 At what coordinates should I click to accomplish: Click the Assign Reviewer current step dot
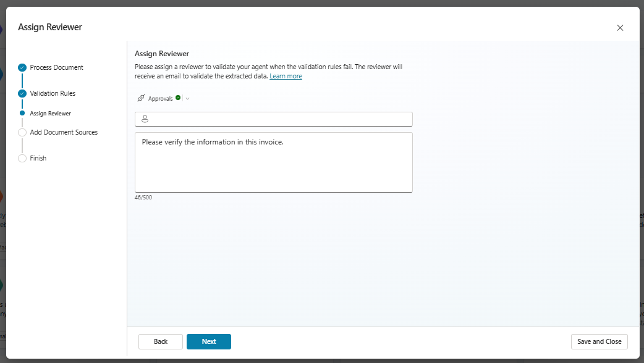[22, 114]
